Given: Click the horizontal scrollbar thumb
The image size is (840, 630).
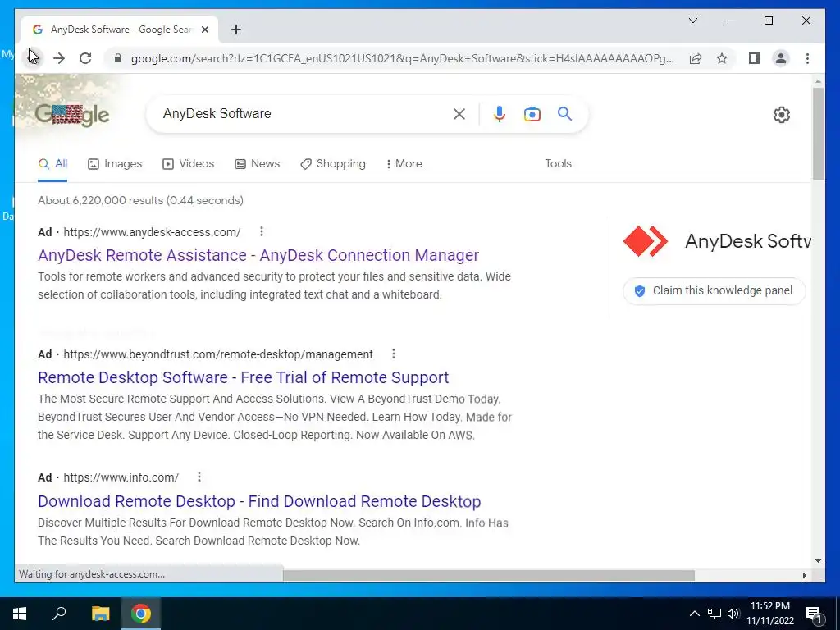Looking at the screenshot, I should click(489, 575).
